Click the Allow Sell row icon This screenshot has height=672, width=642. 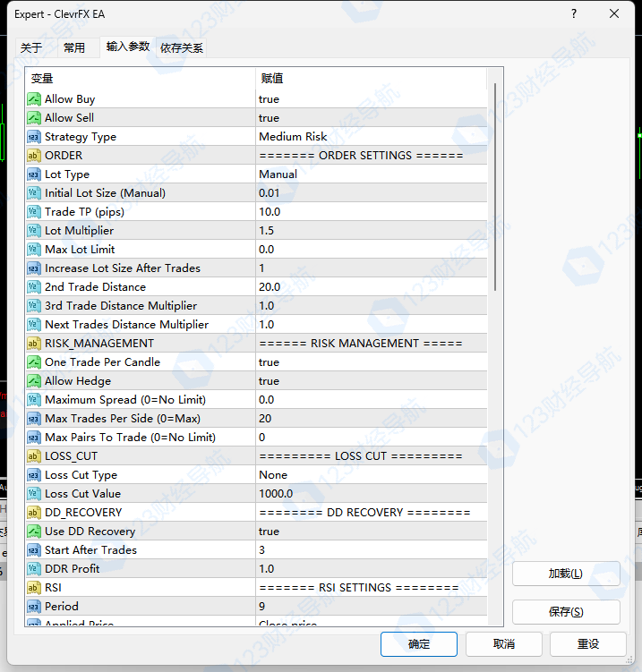pyautogui.click(x=34, y=118)
